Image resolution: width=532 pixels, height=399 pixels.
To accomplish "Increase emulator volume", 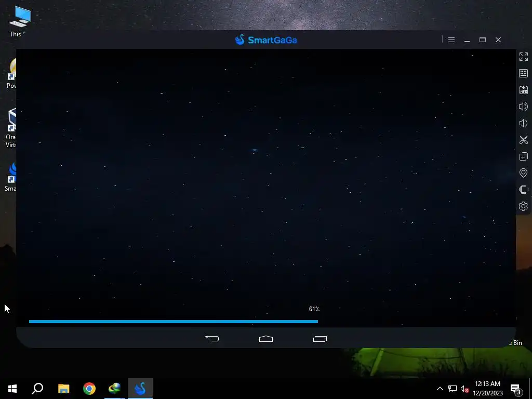I will pos(524,107).
